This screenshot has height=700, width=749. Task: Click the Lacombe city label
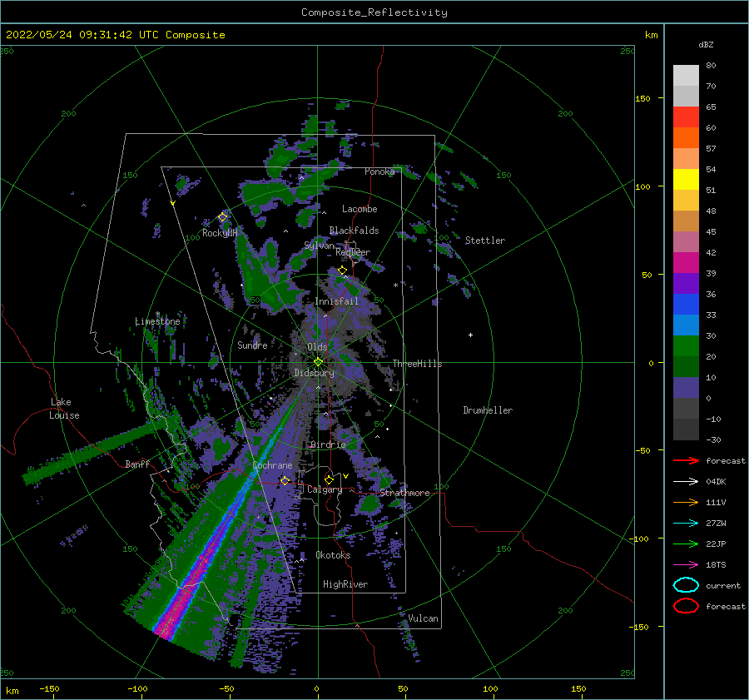(360, 209)
